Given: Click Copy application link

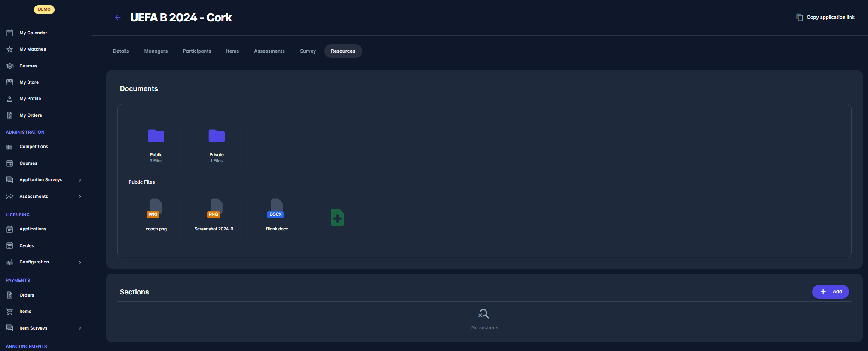Looking at the screenshot, I should click(825, 18).
